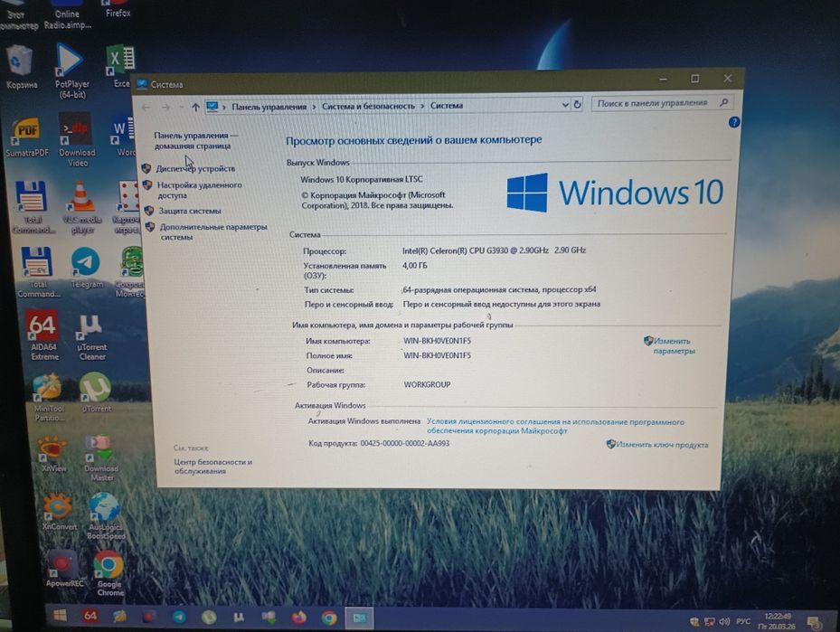Open µTorrent Cleaner desktop icon
Viewport: 840px width, 632px height.
coord(92,337)
